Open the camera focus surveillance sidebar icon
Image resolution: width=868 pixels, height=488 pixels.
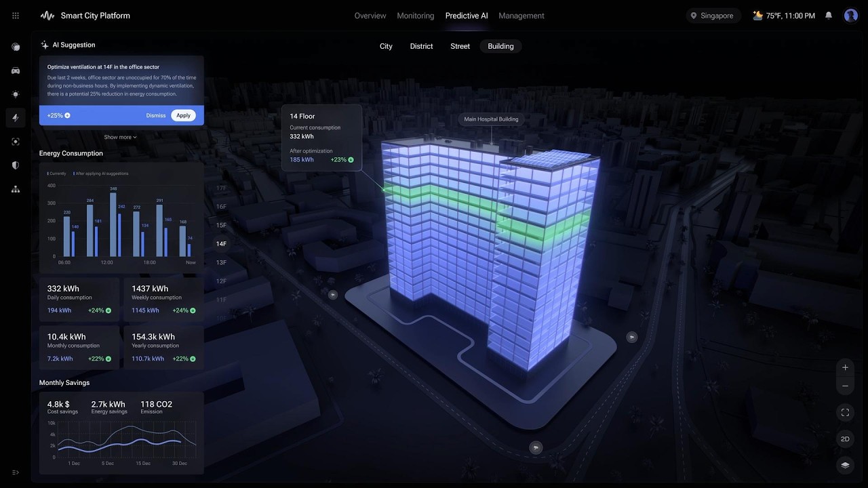pyautogui.click(x=16, y=142)
